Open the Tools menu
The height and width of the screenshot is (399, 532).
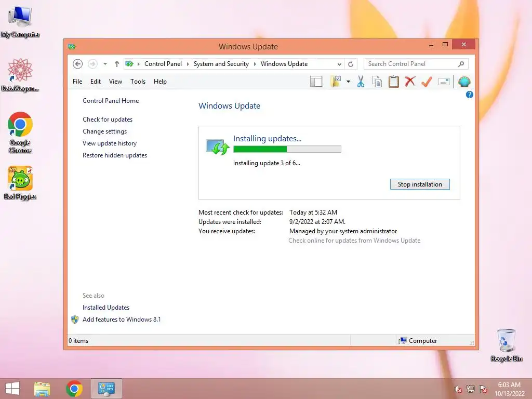point(138,82)
